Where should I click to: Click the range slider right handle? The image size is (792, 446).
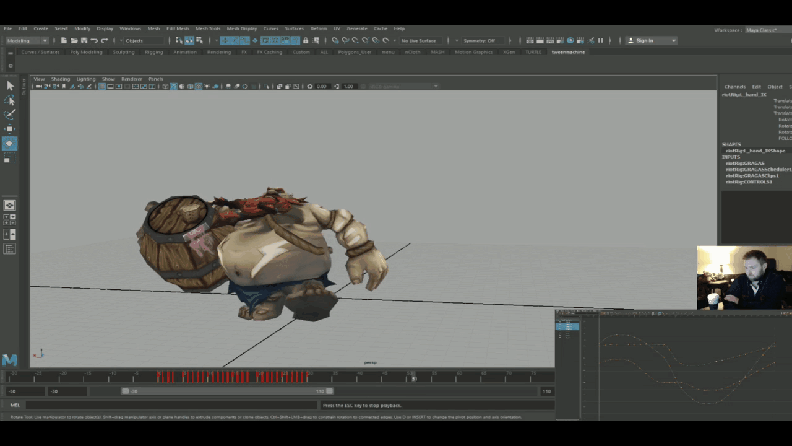coord(330,391)
